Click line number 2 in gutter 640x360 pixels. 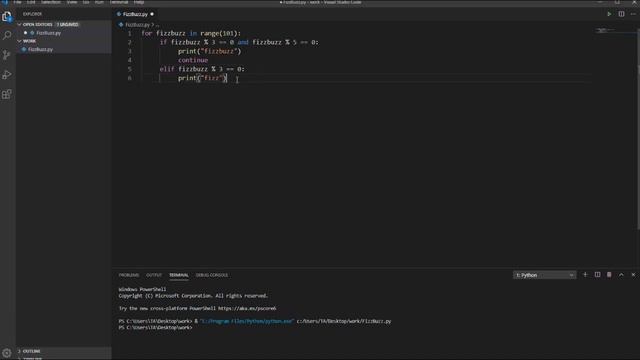[x=129, y=42]
